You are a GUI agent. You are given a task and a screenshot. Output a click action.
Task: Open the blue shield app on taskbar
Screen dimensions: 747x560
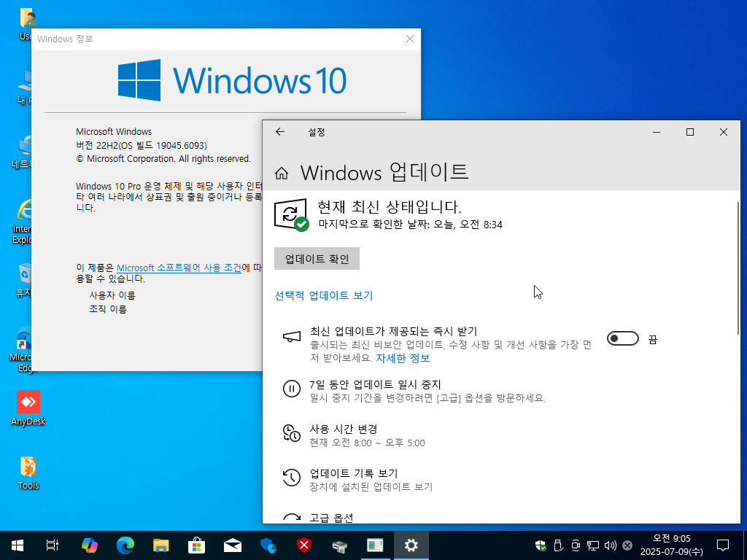click(268, 545)
